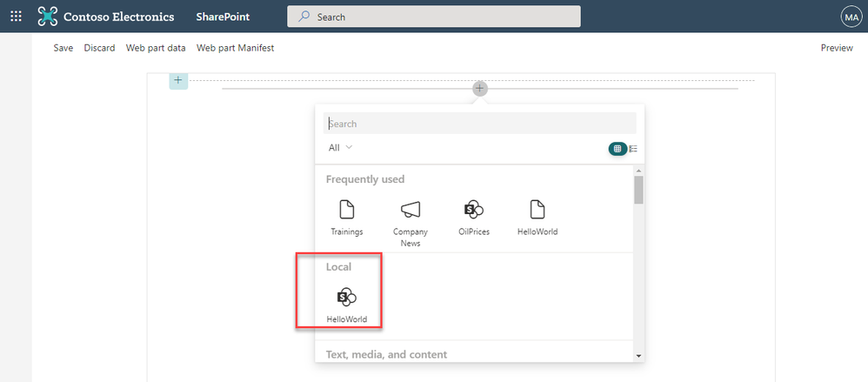The height and width of the screenshot is (382, 868).
Task: Click the toolbox scrollbar thumb
Action: click(x=638, y=190)
